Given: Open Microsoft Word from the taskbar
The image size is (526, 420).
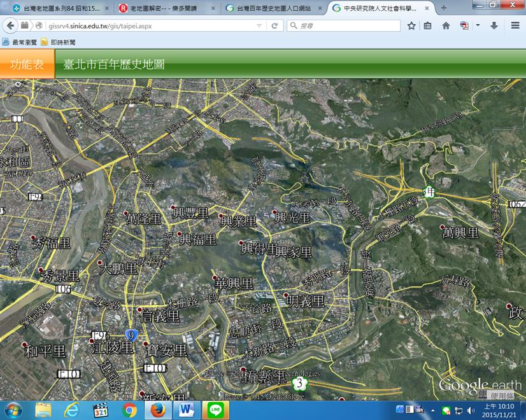Looking at the screenshot, I should (187, 410).
